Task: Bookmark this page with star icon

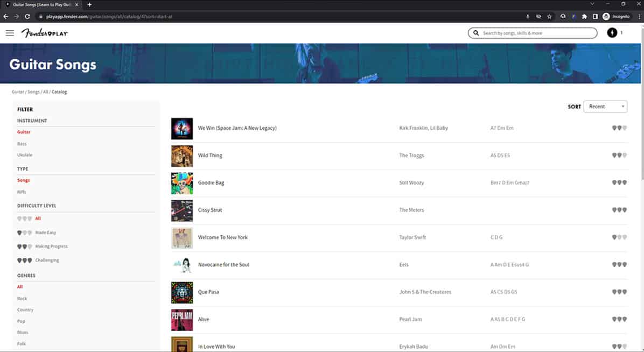Action: 549,17
